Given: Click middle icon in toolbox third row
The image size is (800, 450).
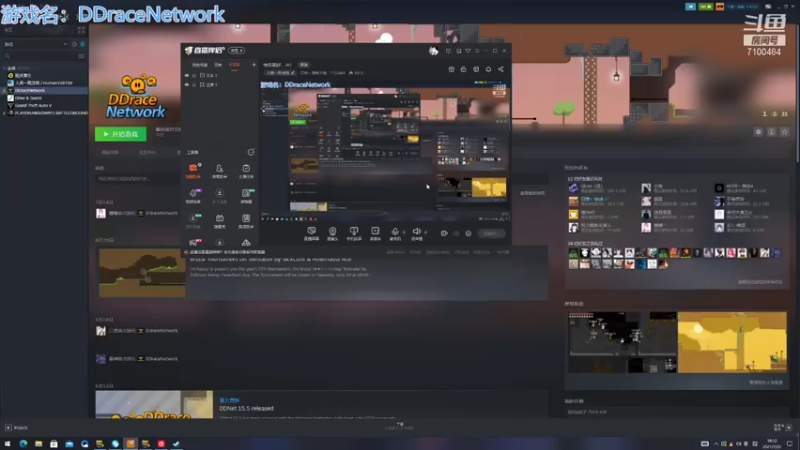Looking at the screenshot, I should pyautogui.click(x=219, y=220).
